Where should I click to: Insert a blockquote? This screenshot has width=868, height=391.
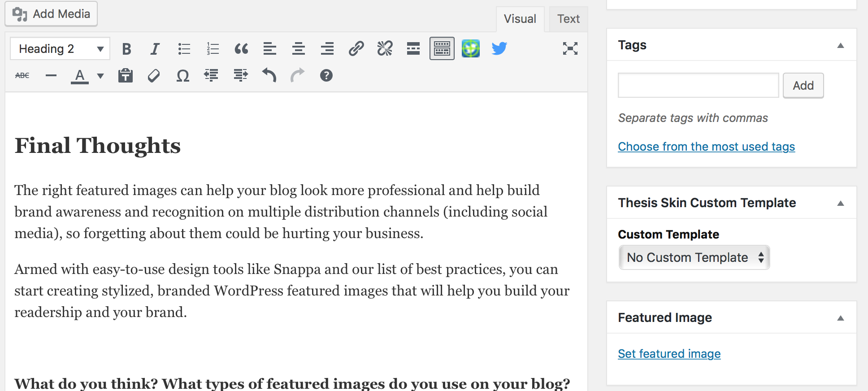click(241, 48)
